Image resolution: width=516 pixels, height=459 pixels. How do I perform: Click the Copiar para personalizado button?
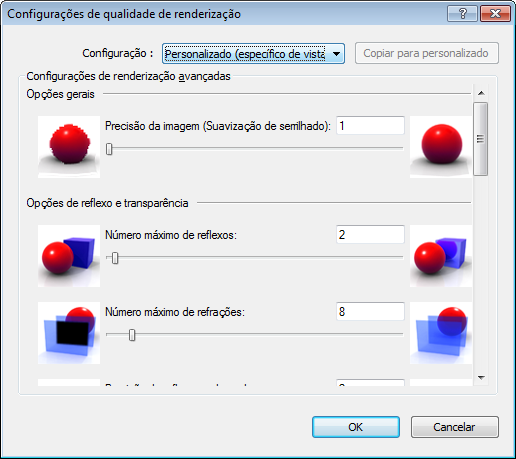[427, 53]
